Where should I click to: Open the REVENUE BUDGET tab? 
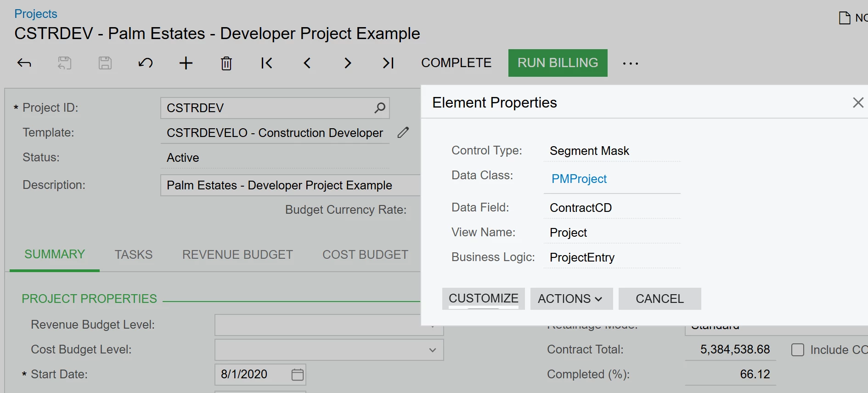pyautogui.click(x=237, y=255)
